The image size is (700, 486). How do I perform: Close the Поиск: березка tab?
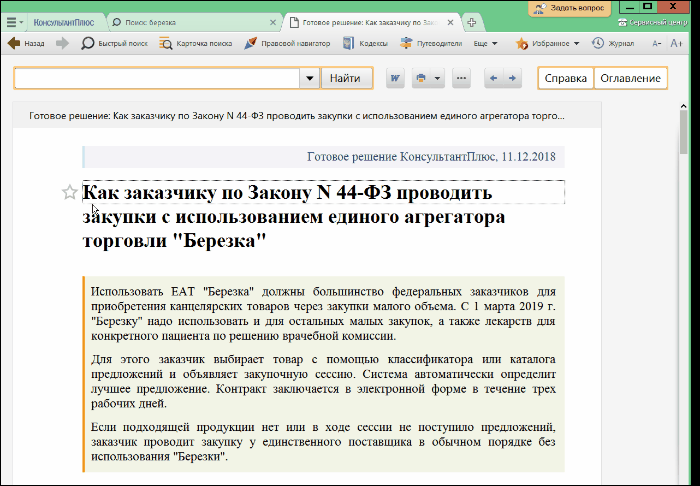point(273,22)
